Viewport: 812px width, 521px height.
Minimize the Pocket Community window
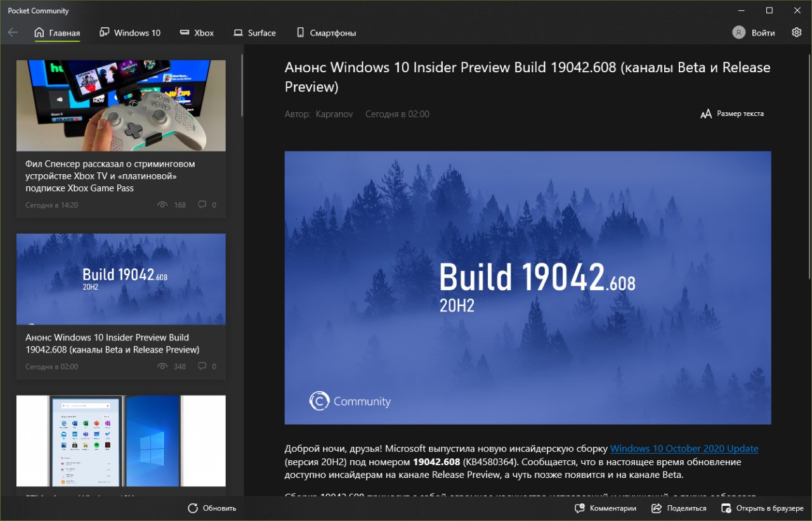740,10
